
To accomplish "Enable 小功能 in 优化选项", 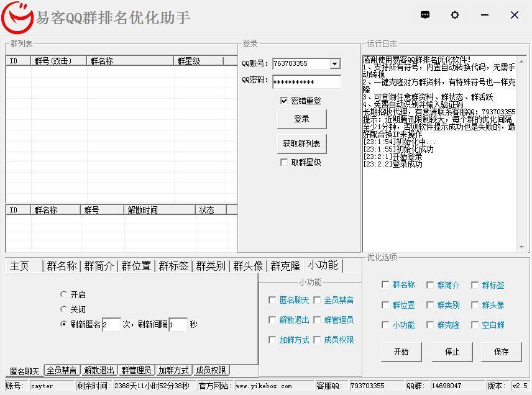I will tap(385, 325).
